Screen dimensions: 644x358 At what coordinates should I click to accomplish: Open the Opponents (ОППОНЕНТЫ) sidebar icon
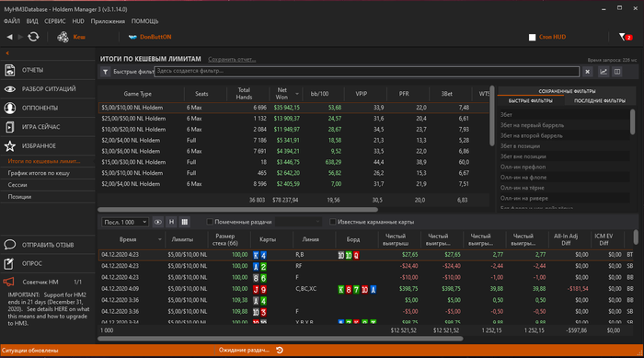[x=10, y=108]
